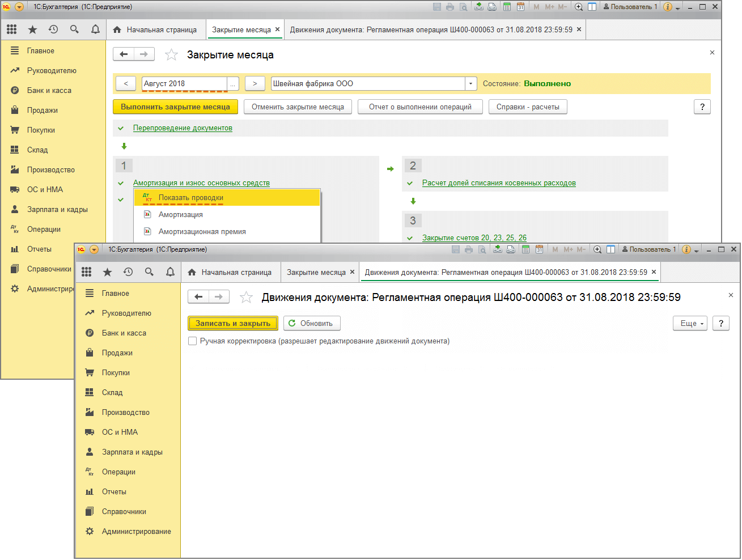Click save disk icon in back window title bar
The width and height of the screenshot is (742, 560).
(x=437, y=7)
